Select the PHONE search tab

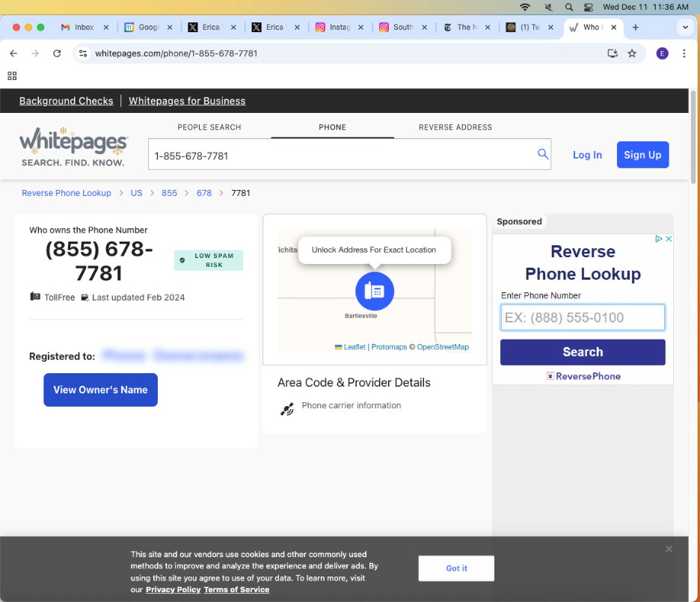(x=332, y=127)
